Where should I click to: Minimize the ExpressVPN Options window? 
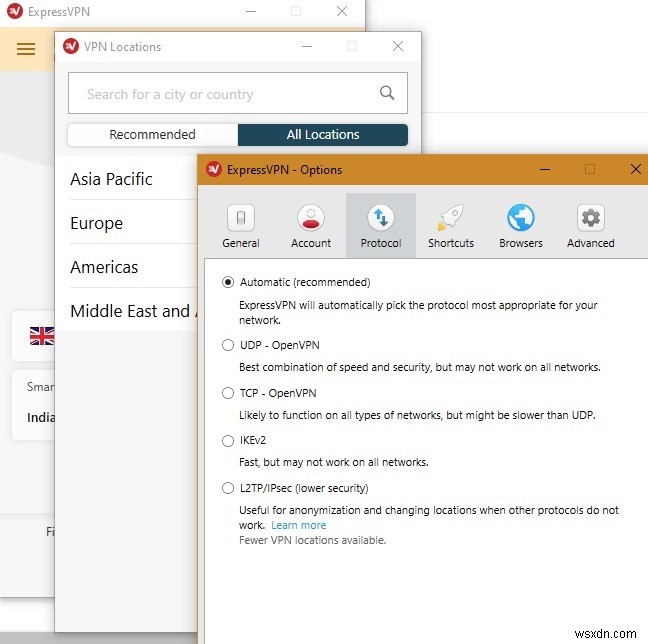545,169
